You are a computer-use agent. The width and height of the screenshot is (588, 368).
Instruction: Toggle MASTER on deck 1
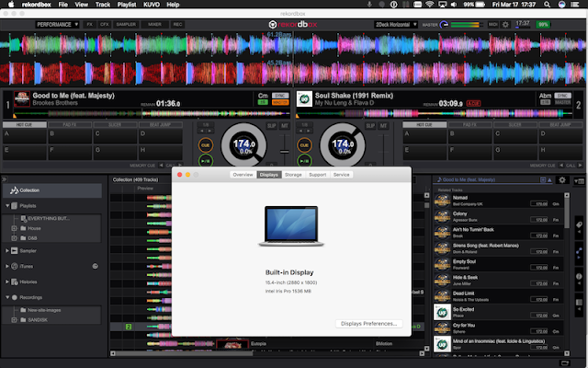pyautogui.click(x=280, y=102)
